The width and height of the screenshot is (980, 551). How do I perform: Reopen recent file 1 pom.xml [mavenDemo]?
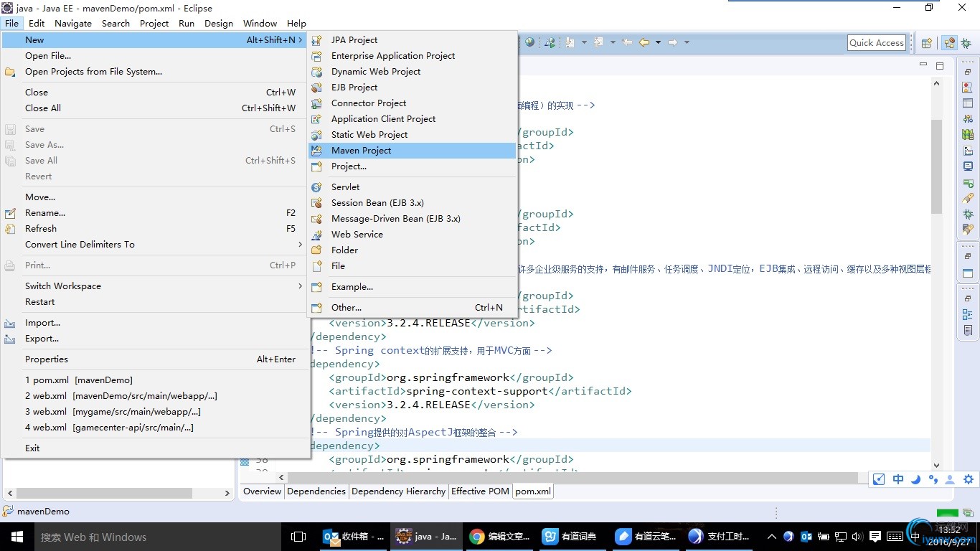[x=155, y=380]
